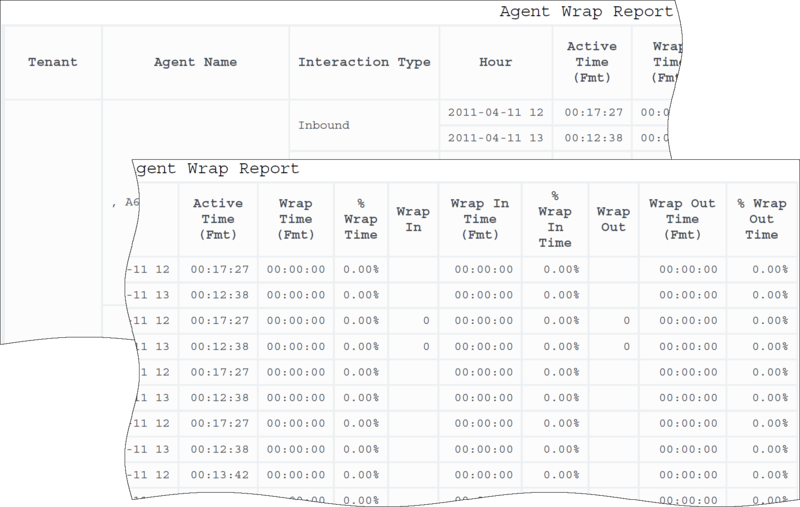Click the Tenant column header
The width and height of the screenshot is (800, 507).
click(53, 62)
